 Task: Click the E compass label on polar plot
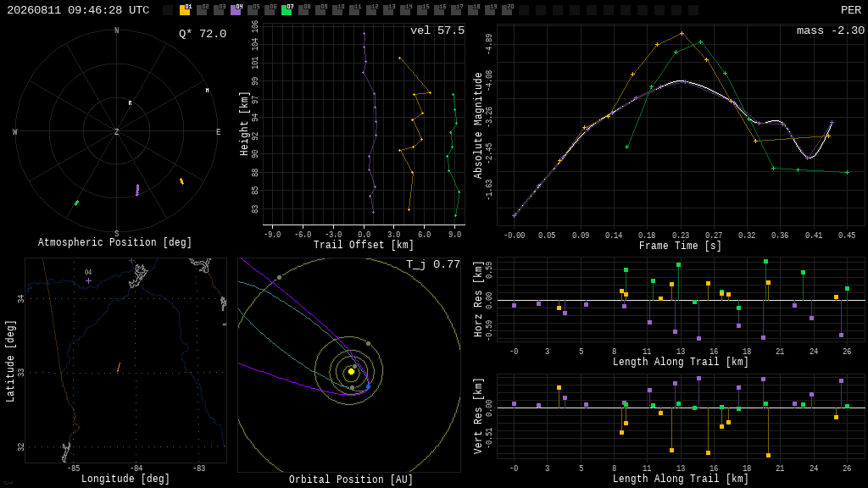click(x=218, y=131)
